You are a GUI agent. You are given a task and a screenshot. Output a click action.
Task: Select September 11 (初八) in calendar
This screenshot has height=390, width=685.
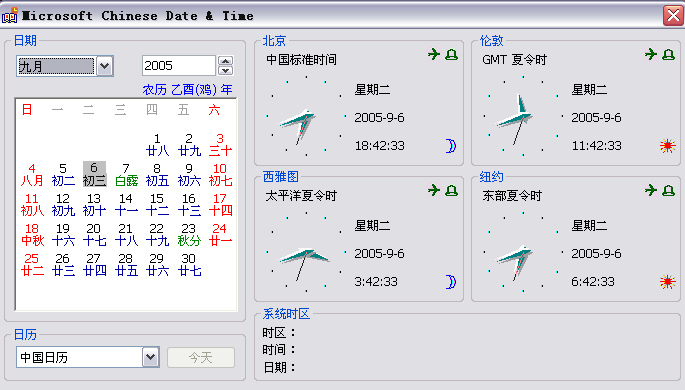(x=32, y=205)
